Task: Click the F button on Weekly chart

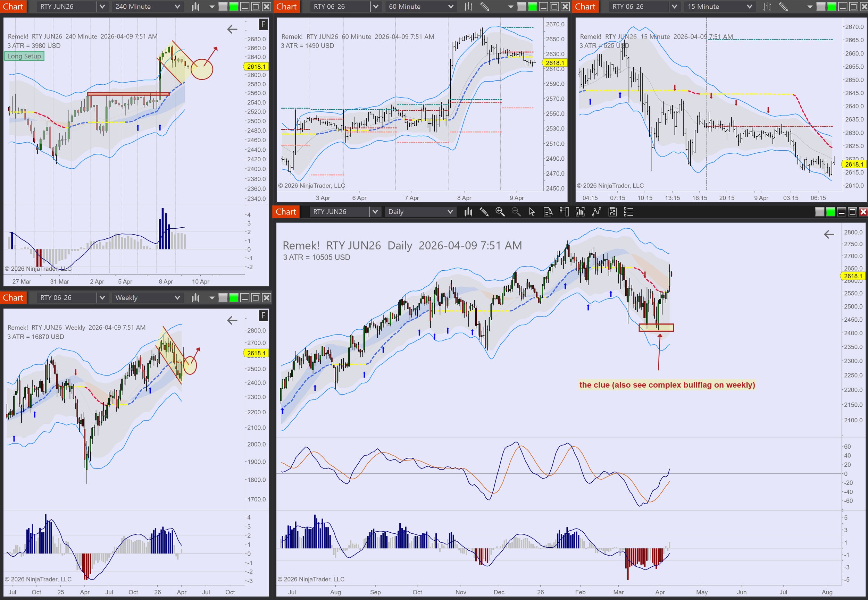Action: pyautogui.click(x=263, y=315)
